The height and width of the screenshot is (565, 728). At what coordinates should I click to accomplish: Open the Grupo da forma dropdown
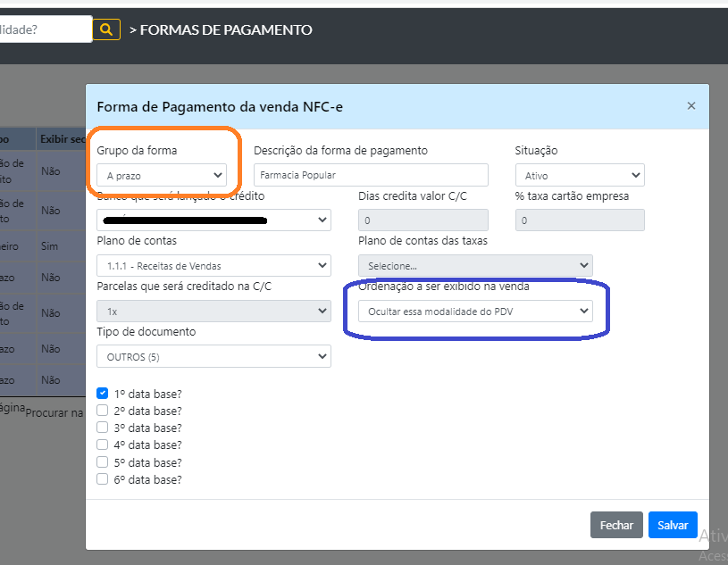tap(162, 176)
